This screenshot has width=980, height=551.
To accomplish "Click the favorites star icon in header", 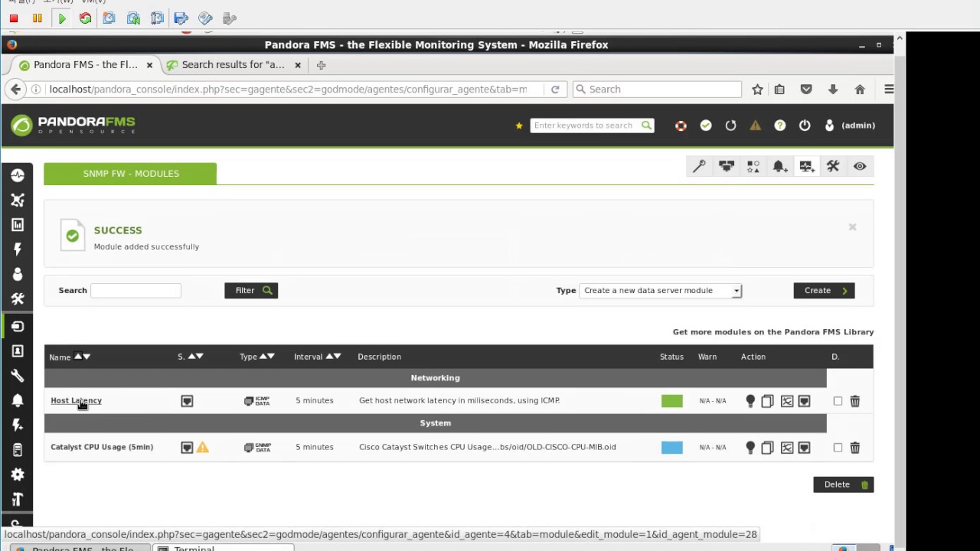I will tap(519, 126).
